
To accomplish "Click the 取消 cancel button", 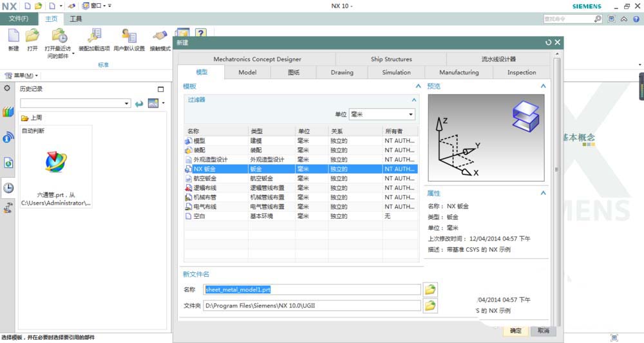I will click(544, 331).
